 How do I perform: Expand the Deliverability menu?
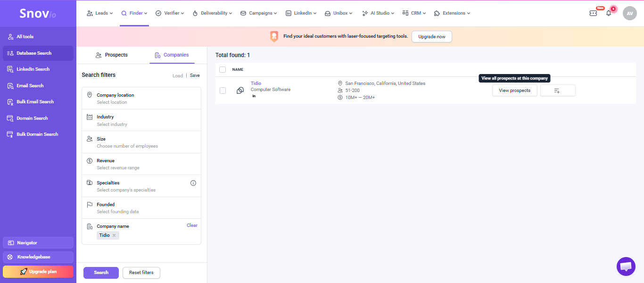(x=212, y=13)
